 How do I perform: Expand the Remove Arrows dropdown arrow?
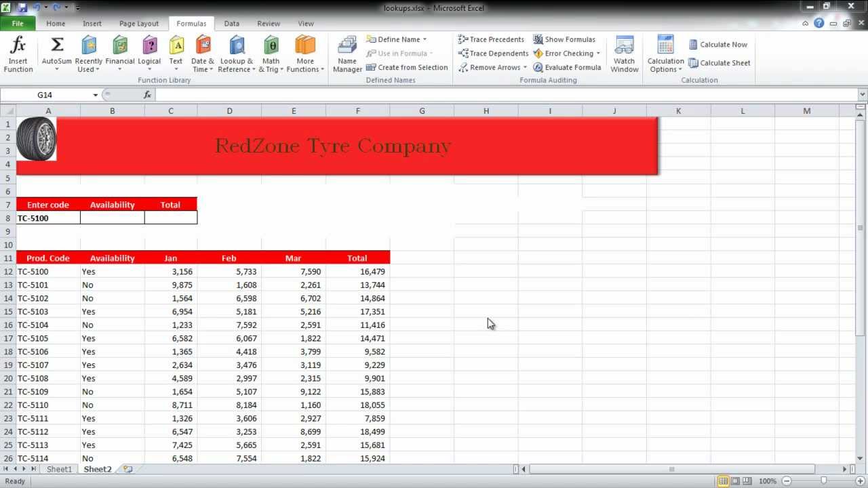click(x=525, y=68)
